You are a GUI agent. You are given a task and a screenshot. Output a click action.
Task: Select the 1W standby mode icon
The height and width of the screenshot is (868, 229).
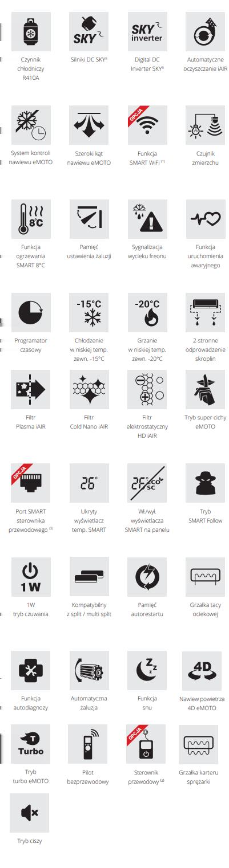click(31, 577)
